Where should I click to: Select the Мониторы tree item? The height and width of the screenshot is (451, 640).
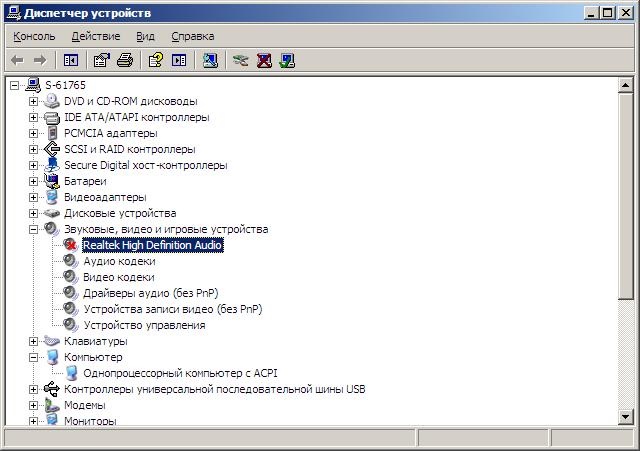coord(90,420)
